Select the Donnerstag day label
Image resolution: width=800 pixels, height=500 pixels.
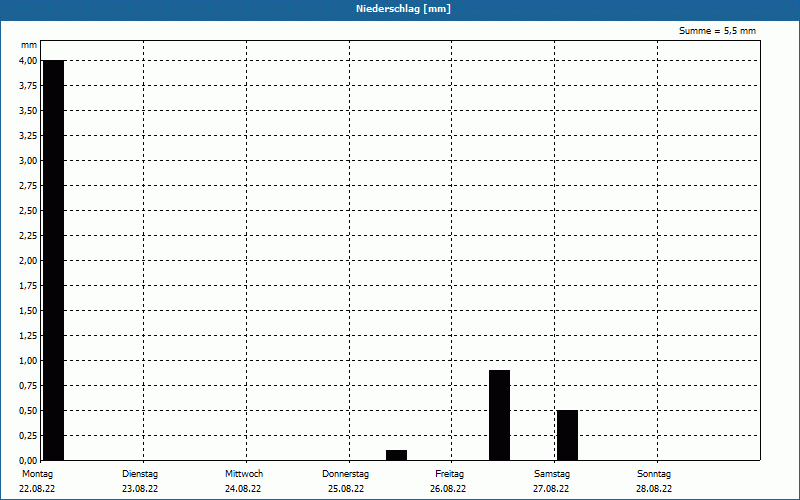click(x=345, y=474)
